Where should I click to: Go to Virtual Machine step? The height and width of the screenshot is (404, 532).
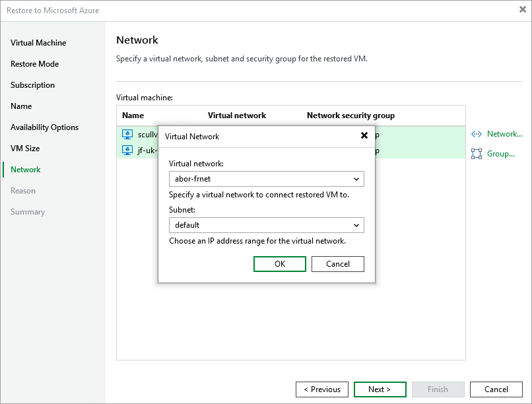click(x=38, y=43)
